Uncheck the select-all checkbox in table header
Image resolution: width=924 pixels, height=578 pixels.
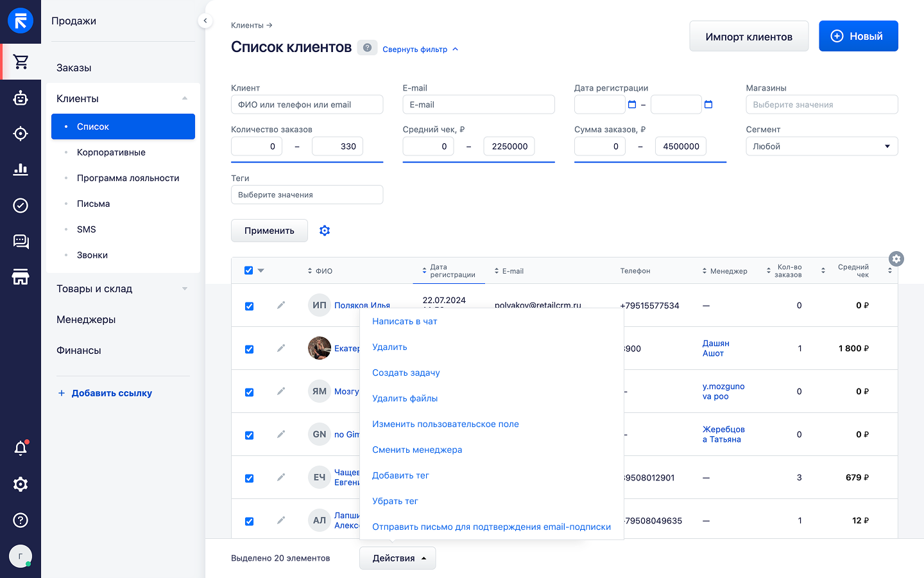[x=249, y=270]
